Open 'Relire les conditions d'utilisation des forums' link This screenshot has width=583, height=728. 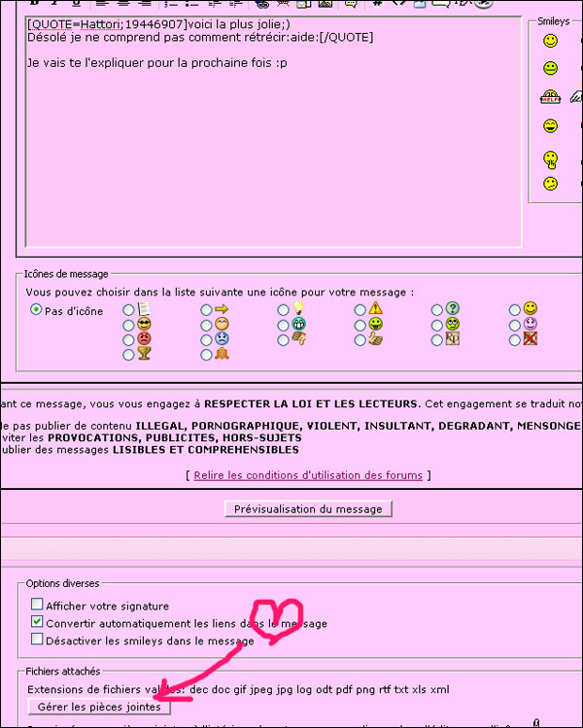(x=308, y=475)
